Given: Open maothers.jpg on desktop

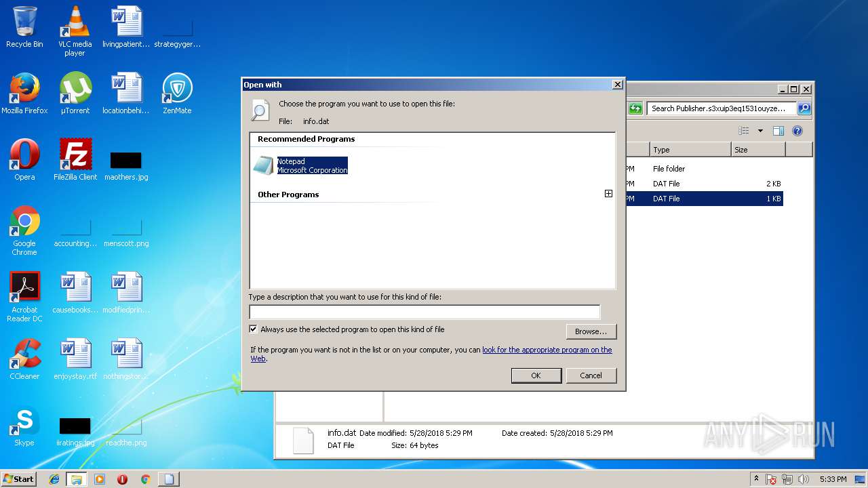Looking at the screenshot, I should click(x=126, y=165).
